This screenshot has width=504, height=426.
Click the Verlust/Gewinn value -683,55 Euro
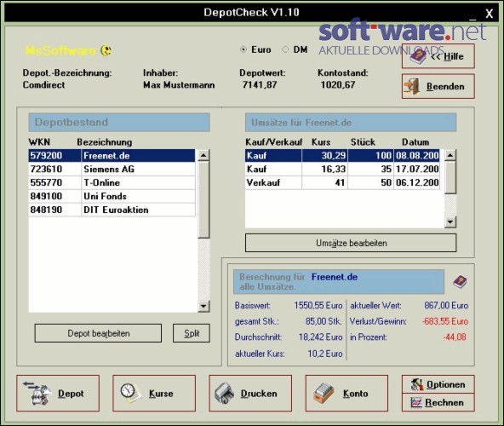click(445, 321)
